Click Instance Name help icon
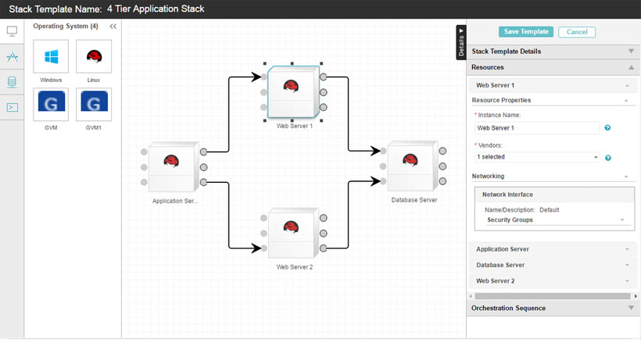The image size is (641, 364). click(x=607, y=128)
